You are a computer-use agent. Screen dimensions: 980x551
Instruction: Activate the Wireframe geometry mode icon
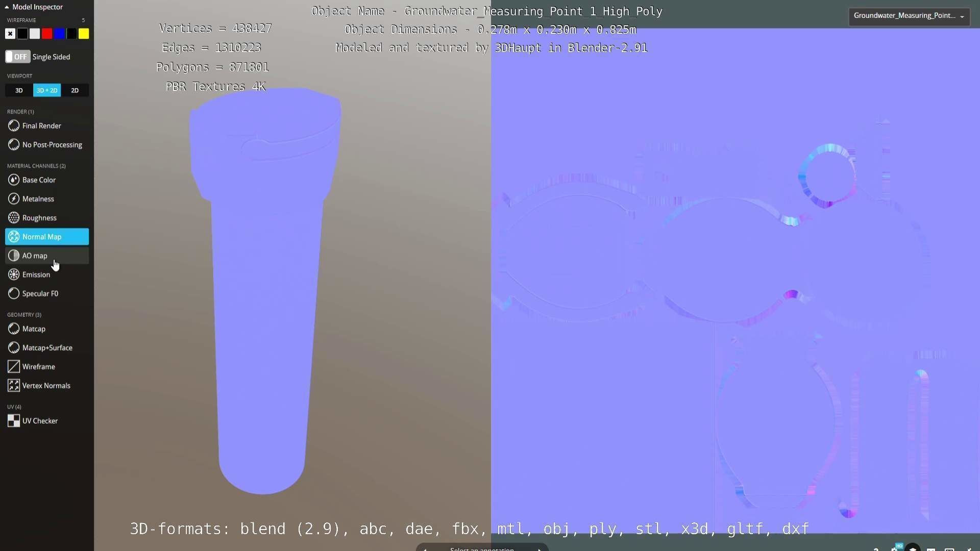(x=14, y=367)
